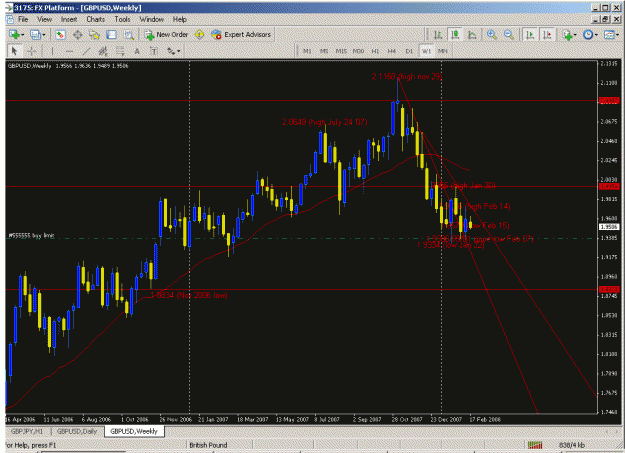The height and width of the screenshot is (453, 625).
Task: Toggle Auto Scroll chart button
Action: [530, 35]
